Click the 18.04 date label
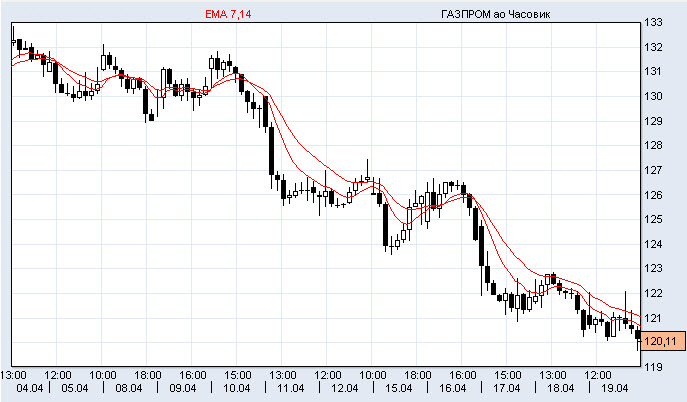The height and width of the screenshot is (402, 687). point(561,388)
